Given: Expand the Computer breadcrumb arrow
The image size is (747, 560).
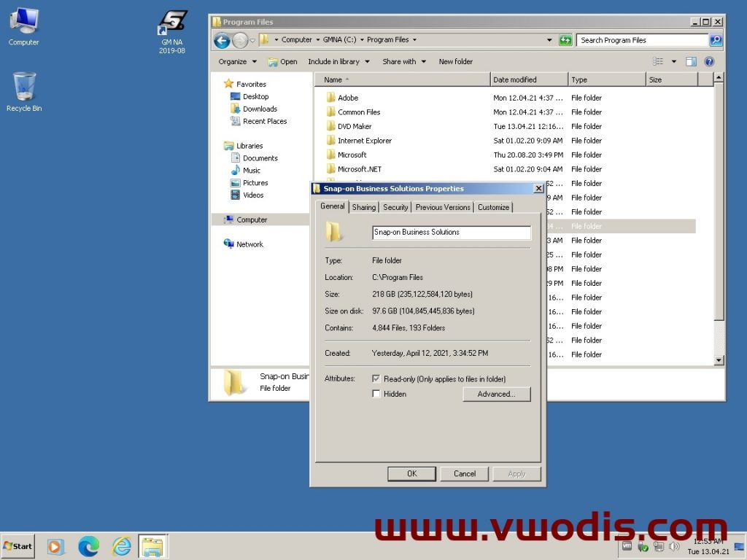Looking at the screenshot, I should click(318, 40).
